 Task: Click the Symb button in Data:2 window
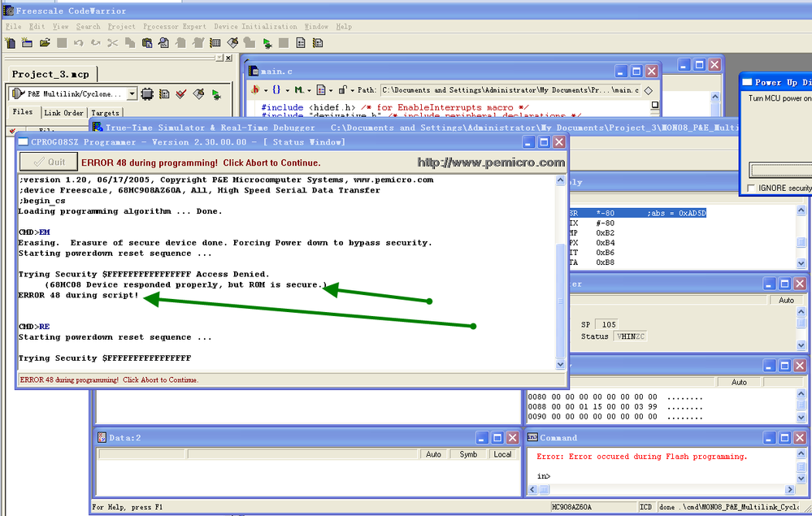(468, 454)
